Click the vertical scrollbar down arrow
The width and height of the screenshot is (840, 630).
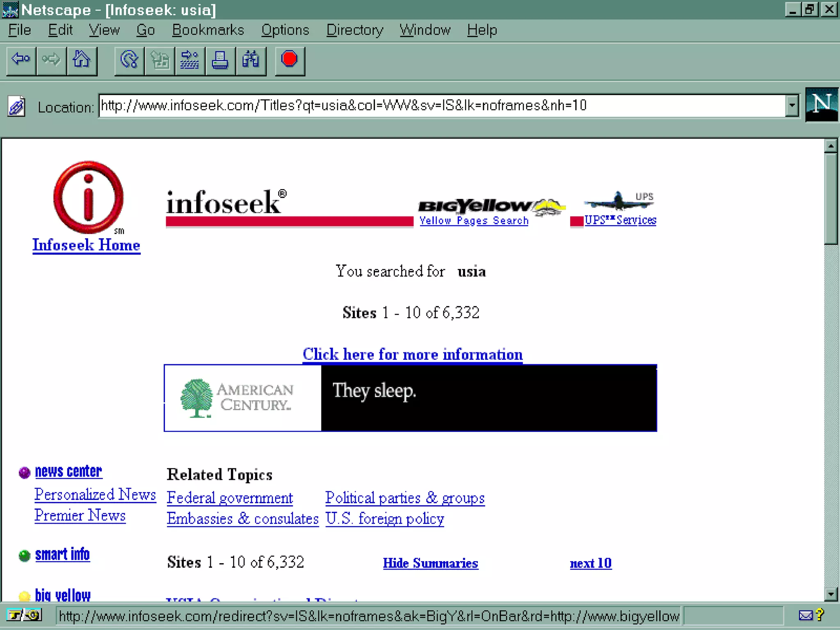[831, 593]
